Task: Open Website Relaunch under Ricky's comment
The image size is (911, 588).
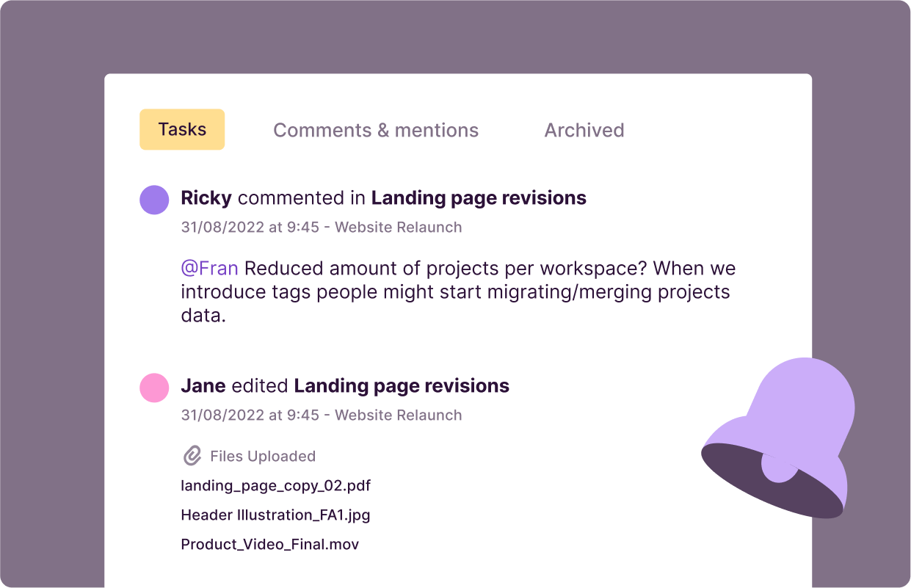Action: (399, 227)
